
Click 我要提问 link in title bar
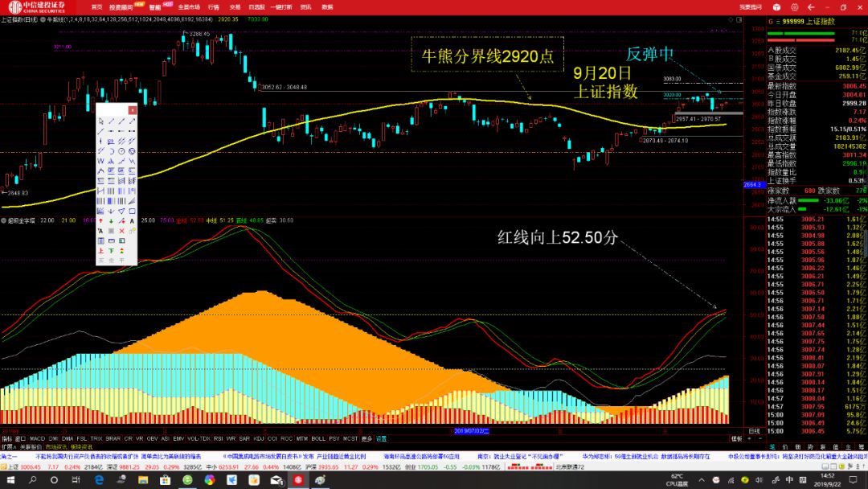tap(751, 7)
